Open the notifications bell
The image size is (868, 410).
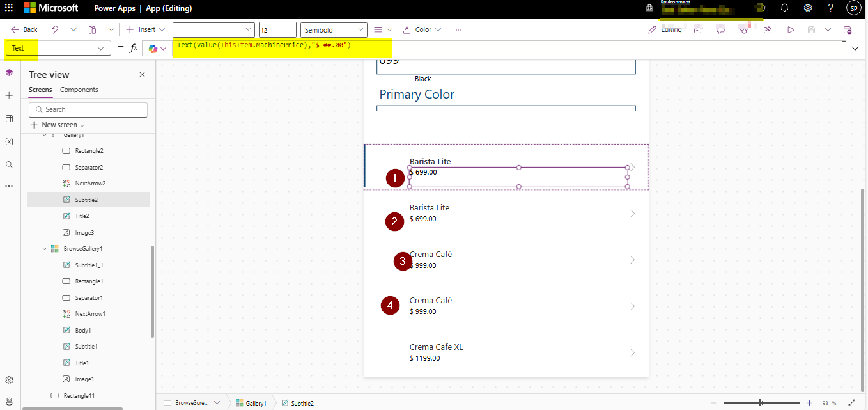click(785, 8)
